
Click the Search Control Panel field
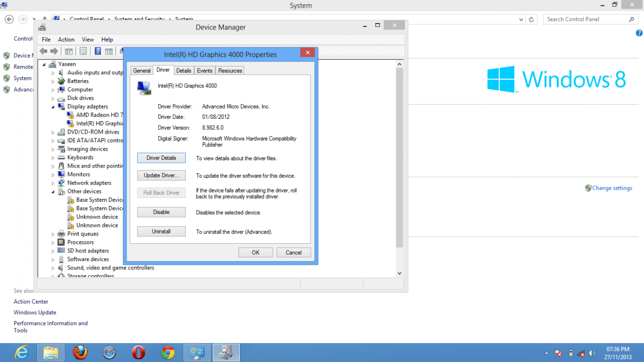(591, 19)
